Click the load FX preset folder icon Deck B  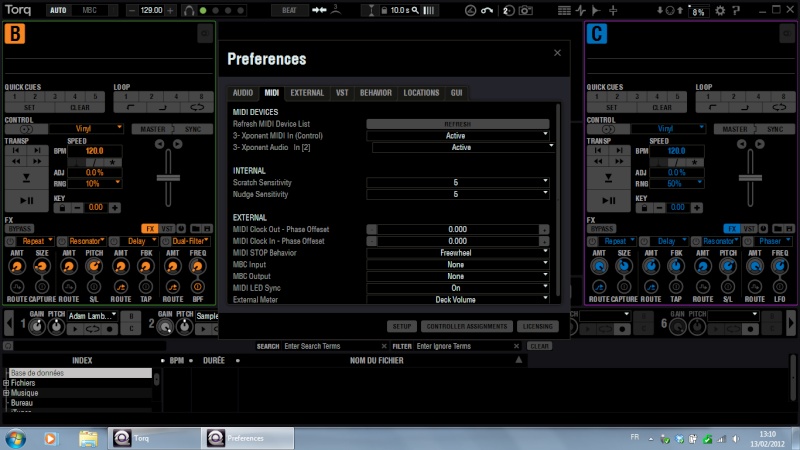point(195,229)
